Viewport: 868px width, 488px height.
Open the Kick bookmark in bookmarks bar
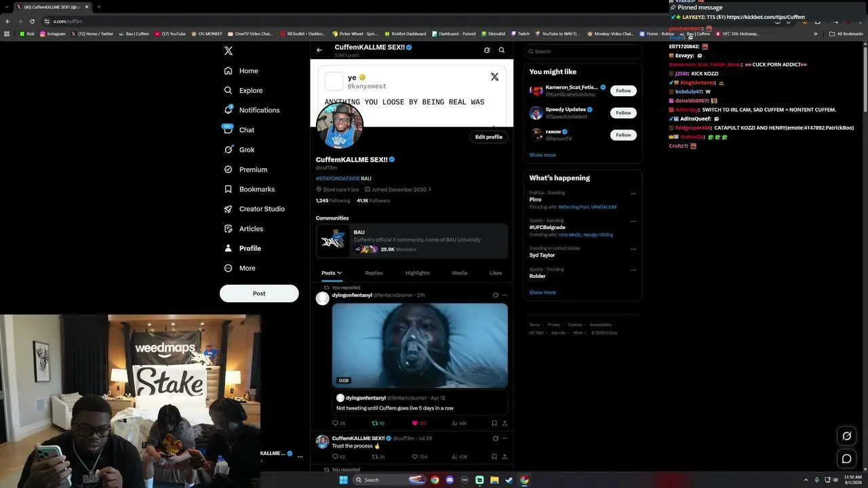[x=27, y=34]
